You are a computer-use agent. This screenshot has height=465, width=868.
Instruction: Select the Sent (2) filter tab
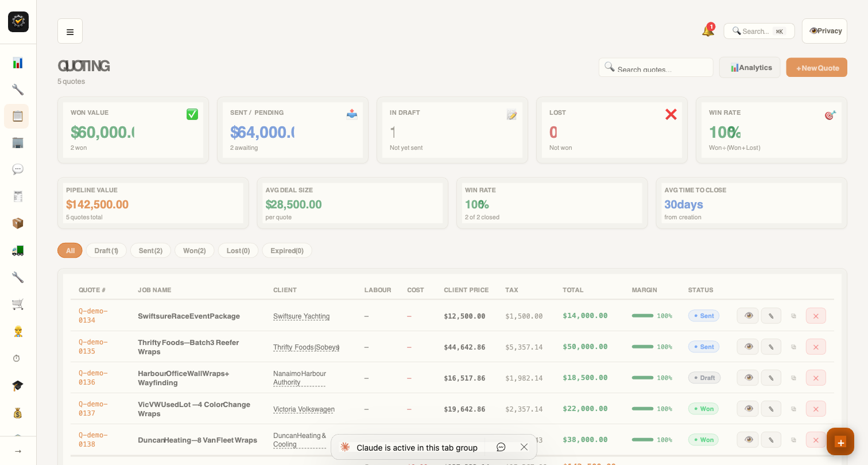[x=150, y=250]
